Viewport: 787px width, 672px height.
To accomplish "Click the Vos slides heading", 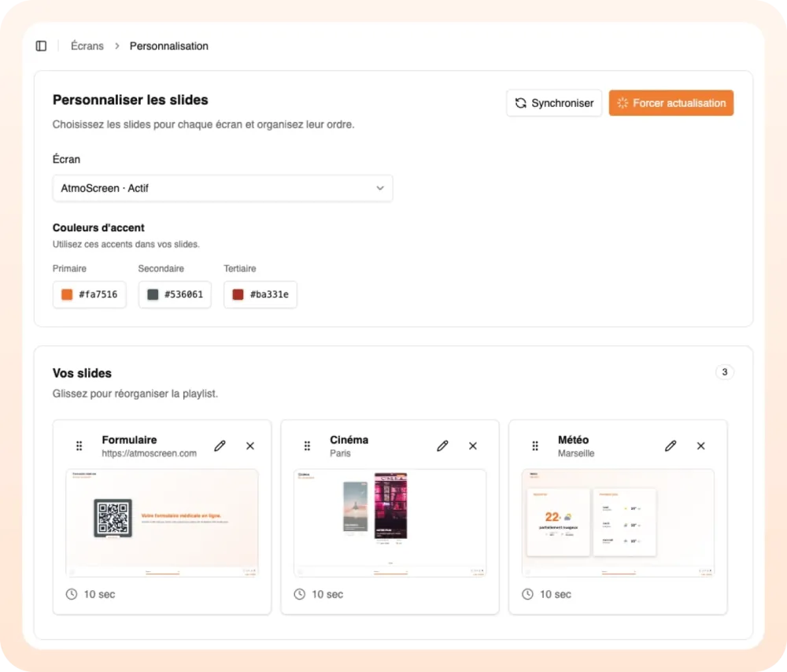I will coord(82,374).
